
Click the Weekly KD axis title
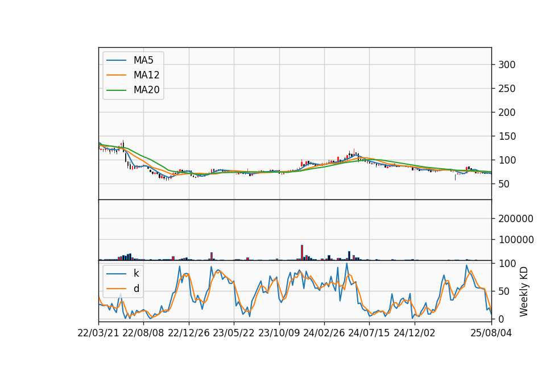[524, 292]
